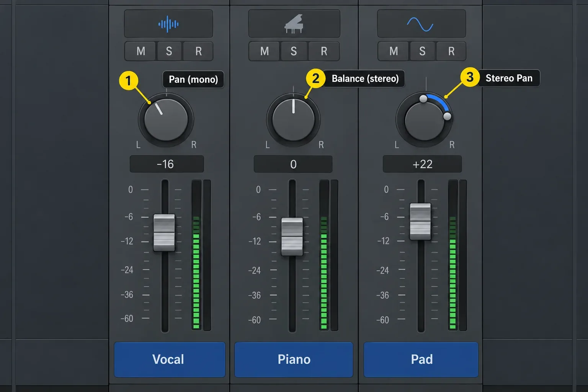Click the Piano track level meter

[328, 255]
